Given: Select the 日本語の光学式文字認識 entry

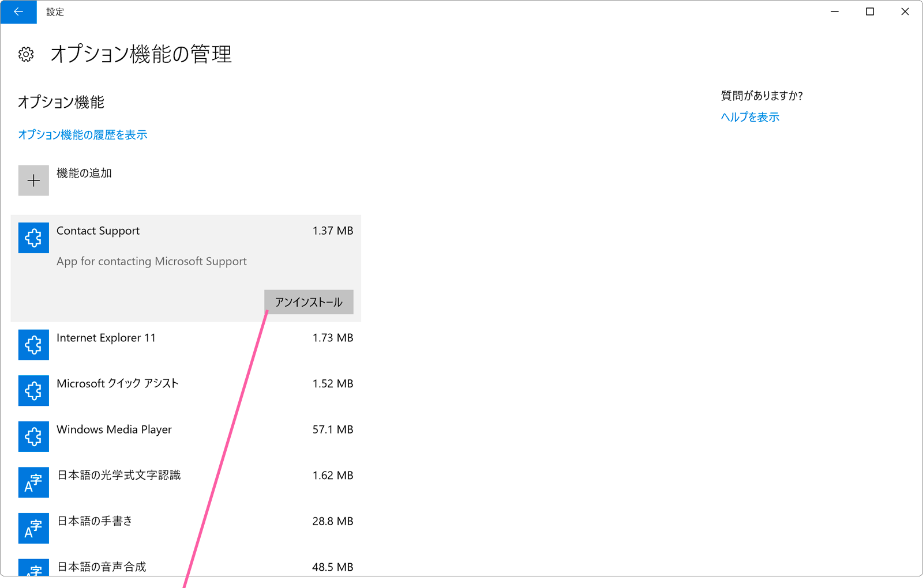Looking at the screenshot, I should [x=186, y=483].
